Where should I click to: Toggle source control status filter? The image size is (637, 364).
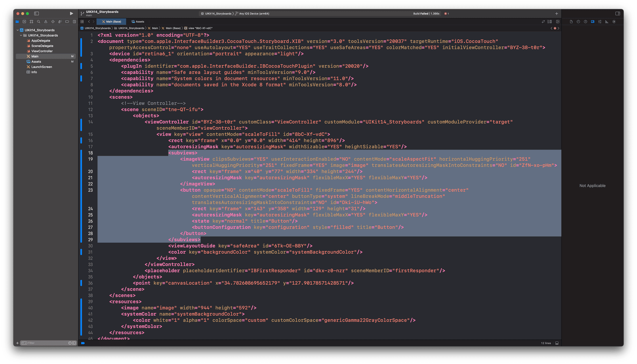point(74,343)
